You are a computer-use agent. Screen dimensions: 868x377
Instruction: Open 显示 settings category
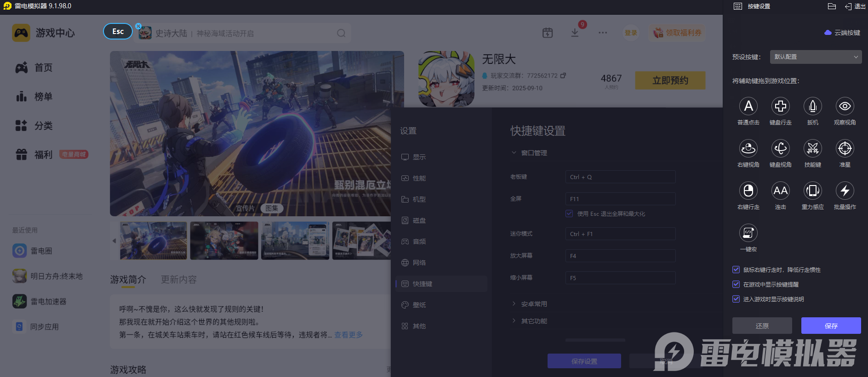[x=441, y=157]
